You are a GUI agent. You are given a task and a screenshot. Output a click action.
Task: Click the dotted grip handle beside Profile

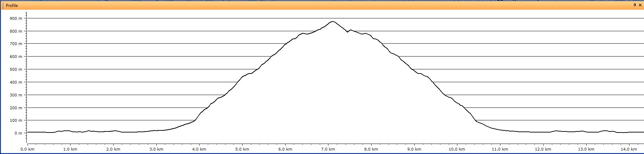(x=3, y=6)
